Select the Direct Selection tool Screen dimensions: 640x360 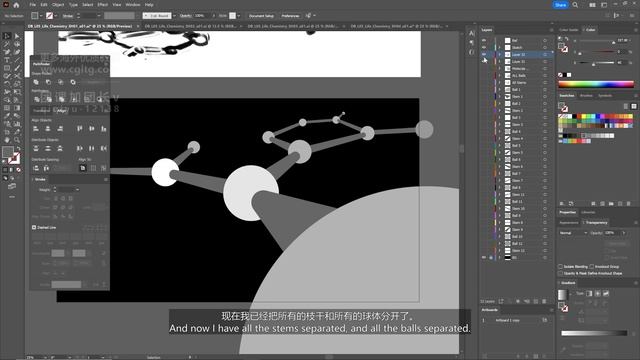coord(17,36)
